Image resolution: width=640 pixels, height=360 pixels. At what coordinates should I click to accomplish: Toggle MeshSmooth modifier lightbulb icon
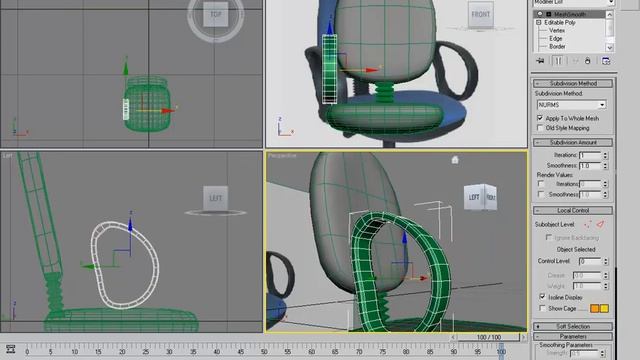(x=540, y=14)
